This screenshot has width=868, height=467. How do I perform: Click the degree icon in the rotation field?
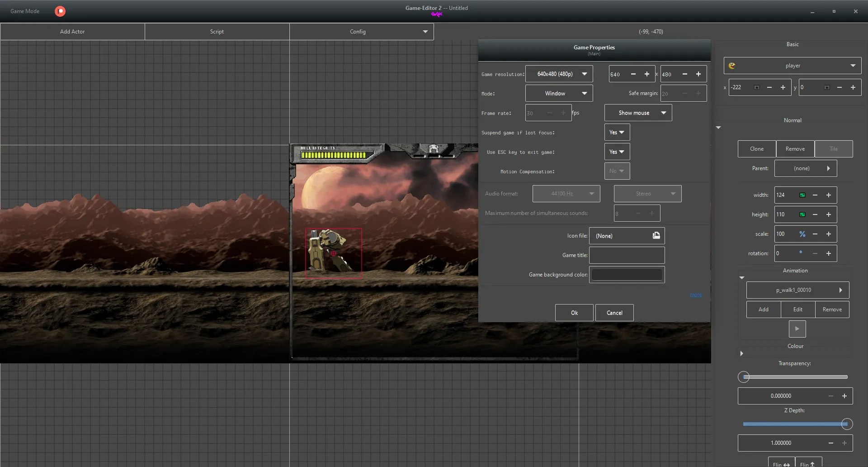[x=801, y=252]
